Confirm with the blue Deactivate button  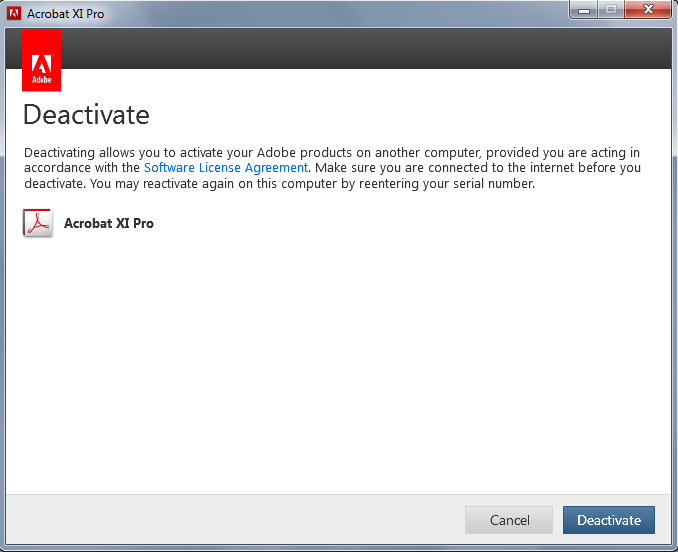coord(608,520)
